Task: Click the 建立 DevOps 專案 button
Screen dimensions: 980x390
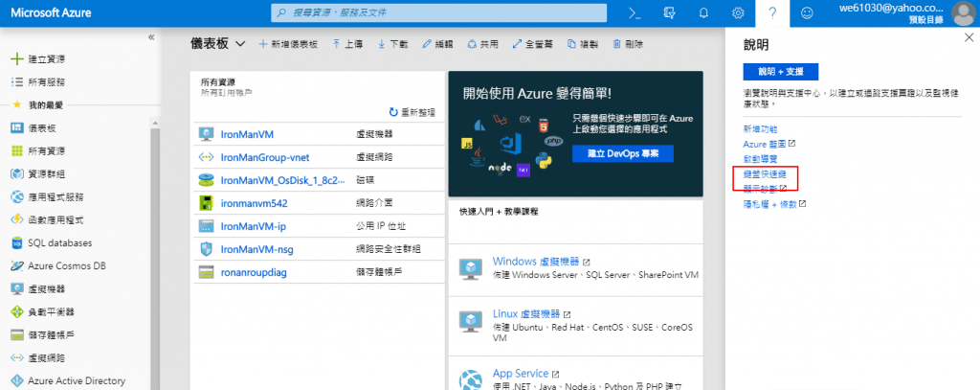Action: (x=622, y=153)
